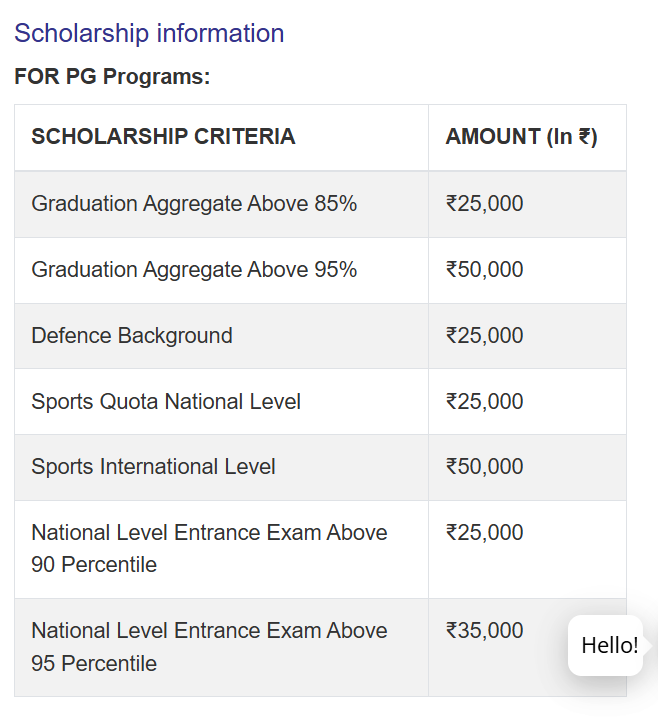Click ₹50,000 amount for Sports International Level

(485, 467)
